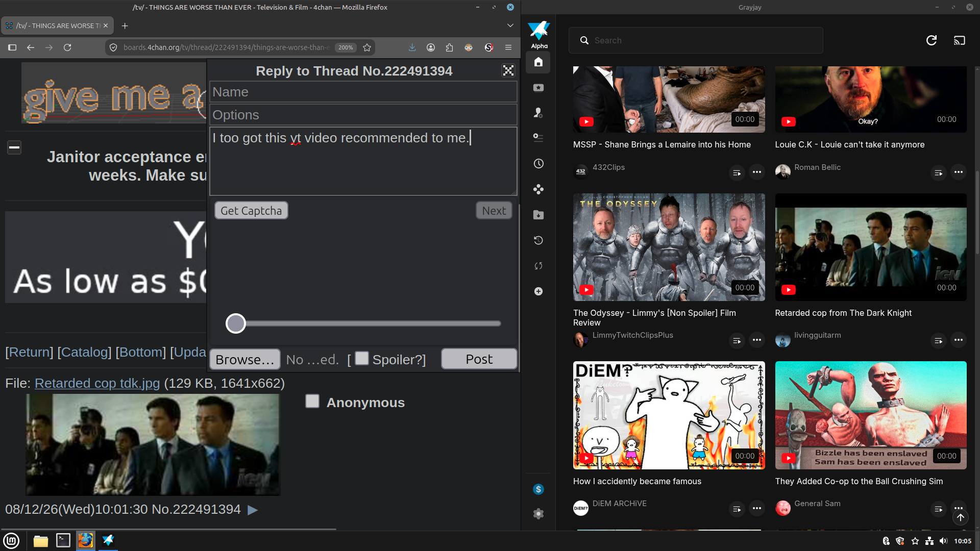This screenshot has width=980, height=551.
Task: Focus the Options field in reply form
Action: pyautogui.click(x=363, y=115)
